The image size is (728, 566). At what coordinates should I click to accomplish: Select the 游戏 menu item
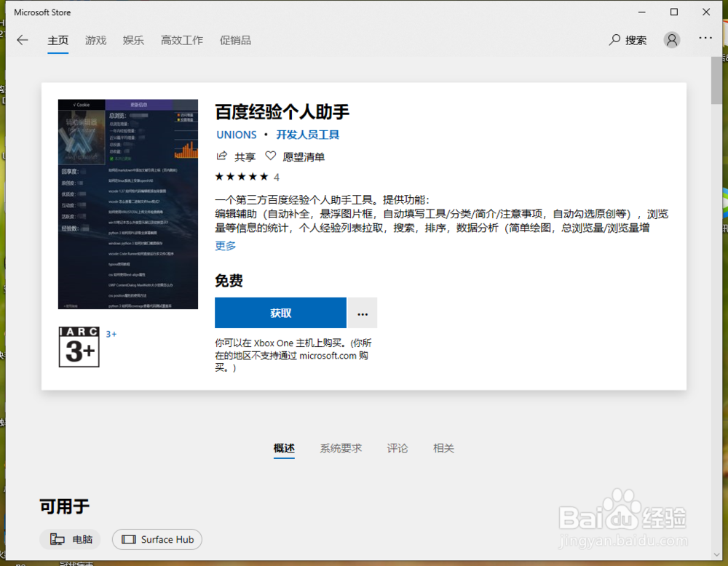[95, 40]
